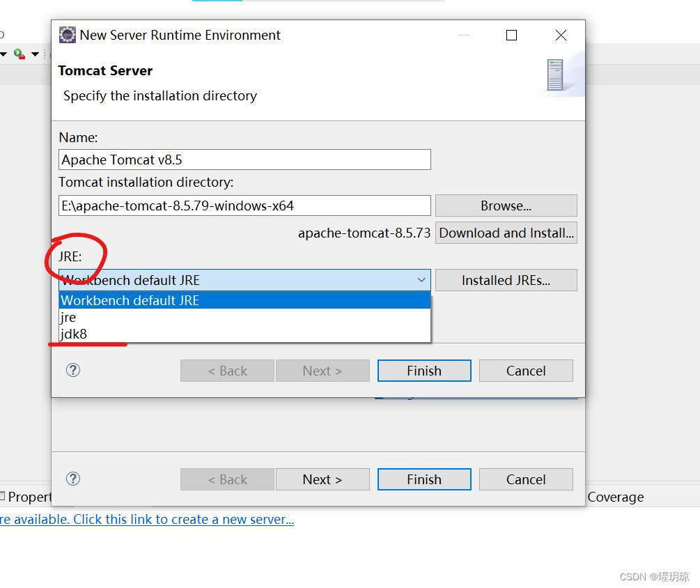700x588 pixels.
Task: Select Workbench default JRE list option
Action: tap(244, 300)
